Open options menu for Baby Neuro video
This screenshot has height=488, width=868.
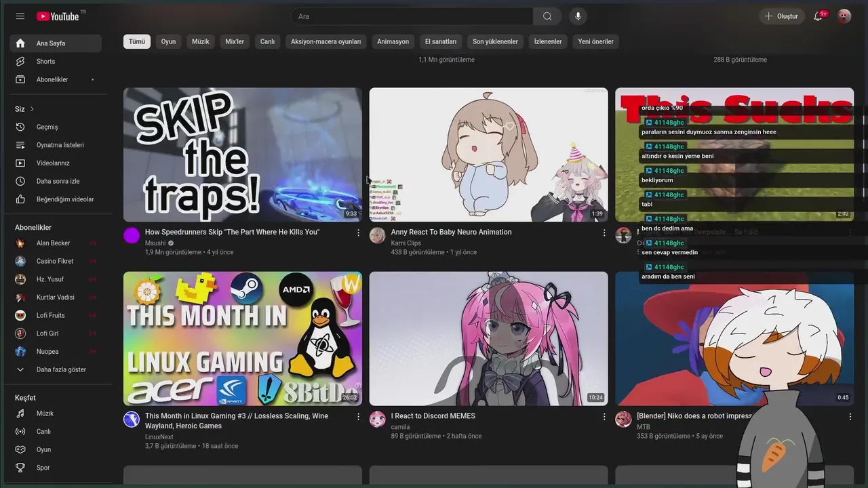pyautogui.click(x=604, y=232)
